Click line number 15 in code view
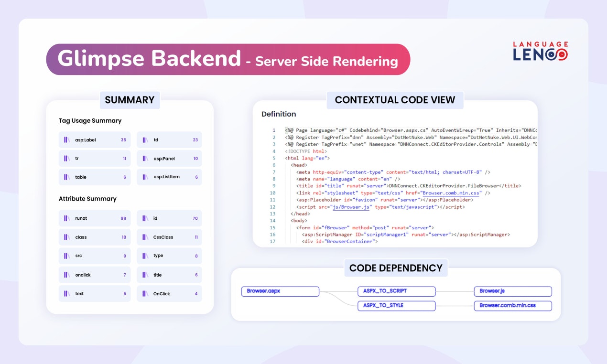The height and width of the screenshot is (364, 607). click(x=272, y=228)
